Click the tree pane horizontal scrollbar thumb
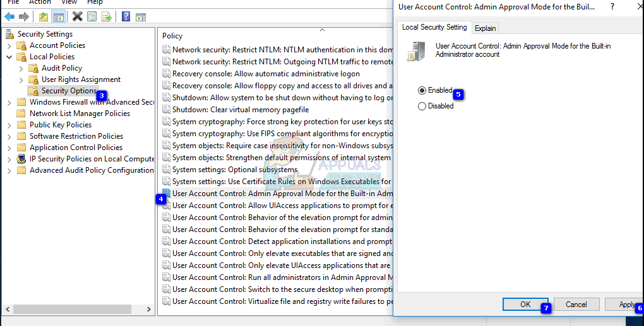The width and height of the screenshot is (644, 326). pos(72,309)
